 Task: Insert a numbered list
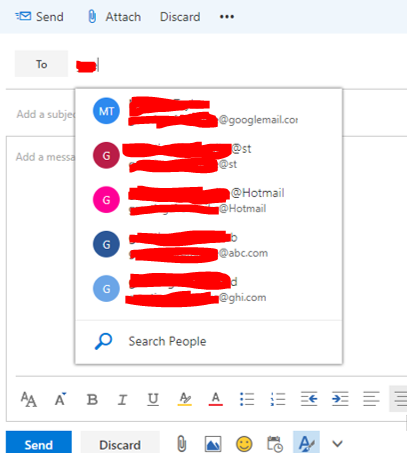click(x=278, y=399)
